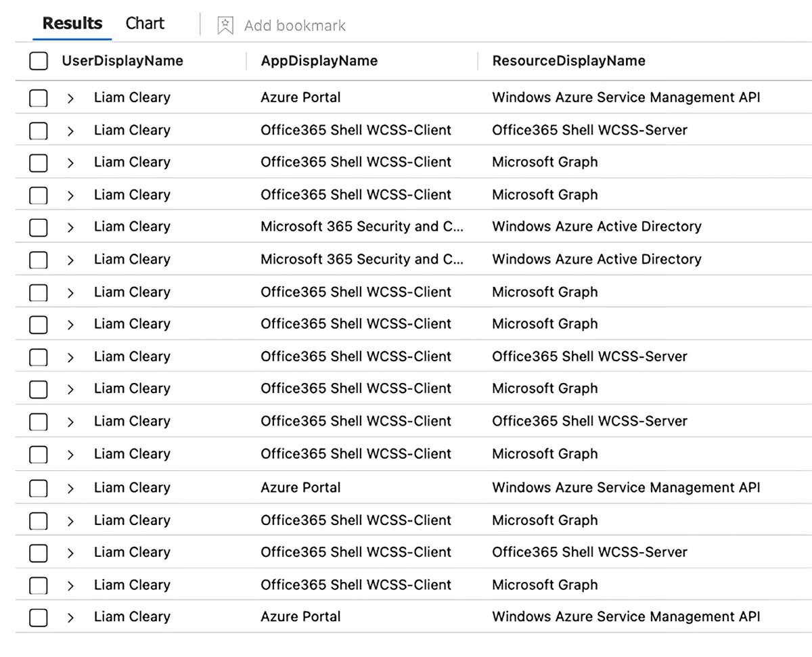Click the Windows Azure Active Directory entry
The height and width of the screenshot is (657, 812).
(x=597, y=227)
